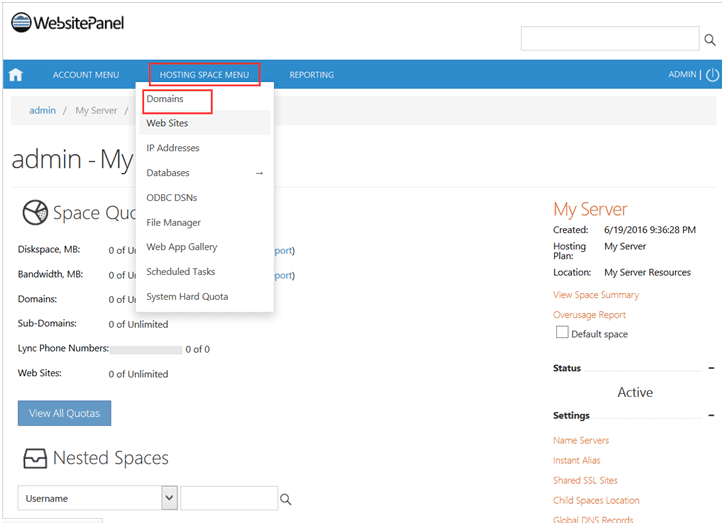
Task: Open the Username search-field dropdown
Action: (169, 498)
